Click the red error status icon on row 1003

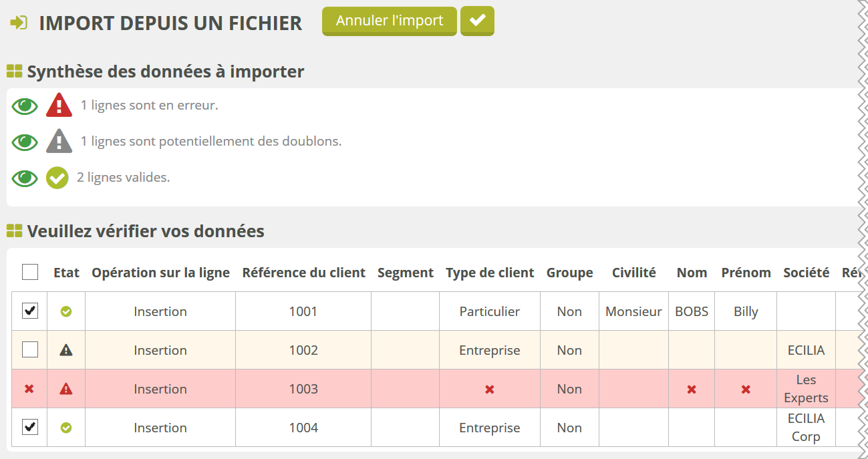tap(66, 389)
